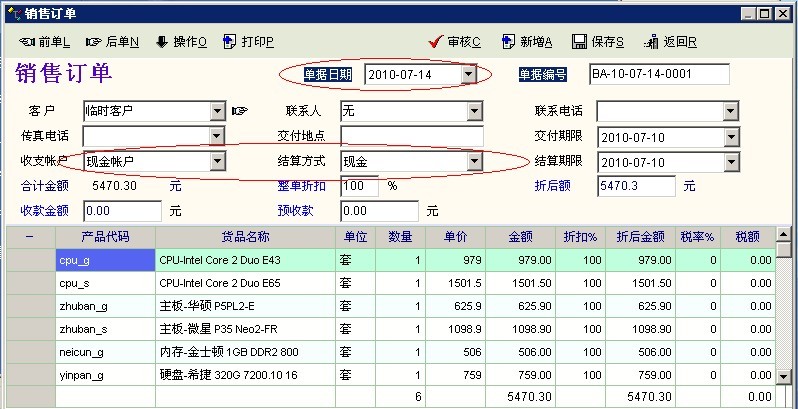The height and width of the screenshot is (409, 798).
Task: Open the 收支帐户 account dropdown
Action: point(216,161)
